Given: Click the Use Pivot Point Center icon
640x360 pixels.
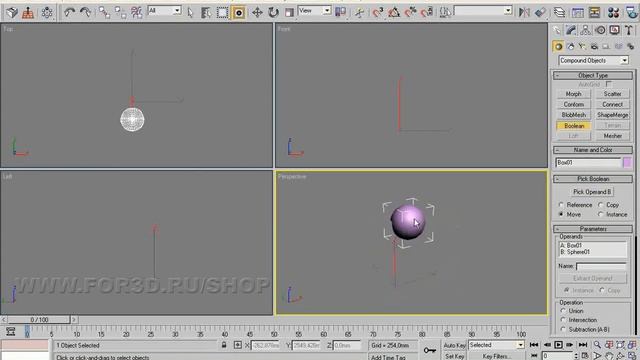Looking at the screenshot, I should click(340, 12).
